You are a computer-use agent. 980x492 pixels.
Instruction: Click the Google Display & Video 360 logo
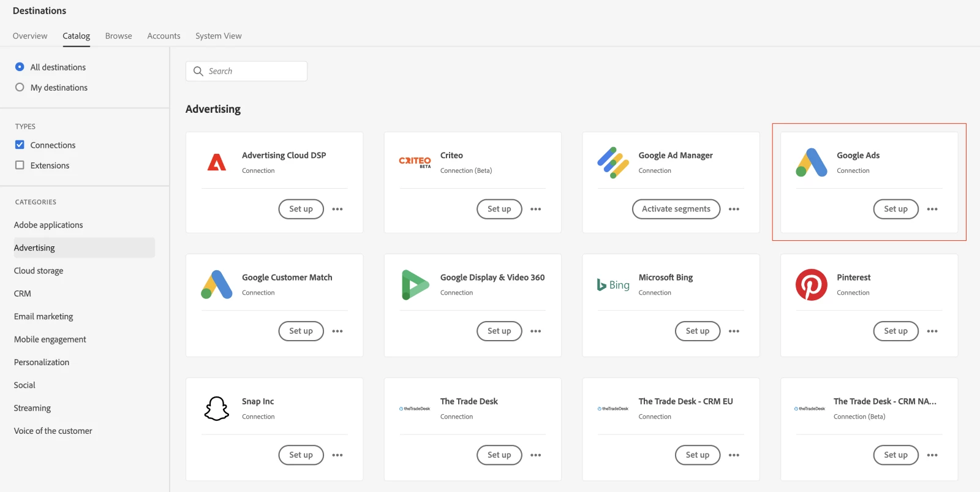[415, 285]
